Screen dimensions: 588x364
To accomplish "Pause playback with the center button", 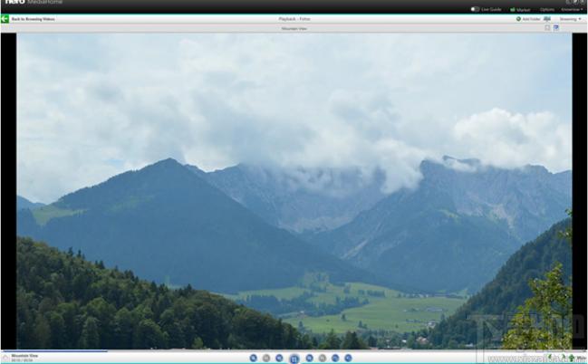I will click(x=294, y=359).
